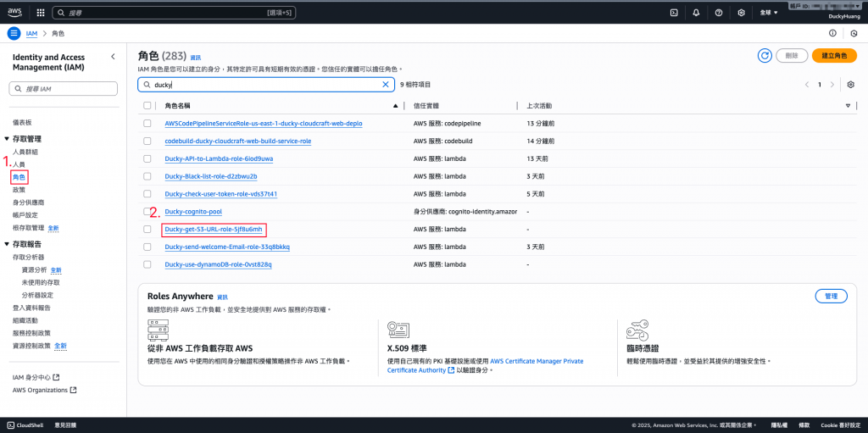Collapse the IAM sidebar with the chevron
The width and height of the screenshot is (868, 433).
[x=113, y=57]
